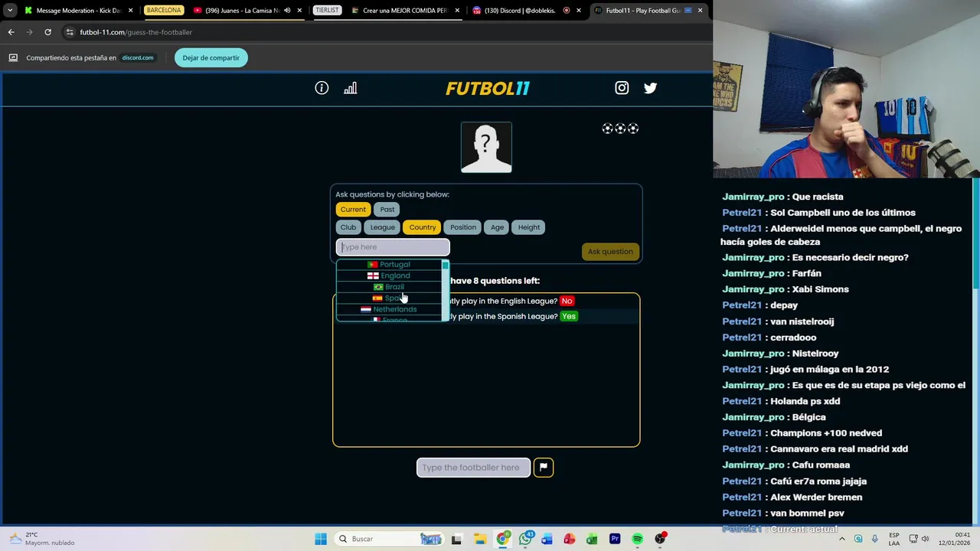Screen dimensions: 980x551
Task: Select the Current toggle
Action: tap(353, 209)
